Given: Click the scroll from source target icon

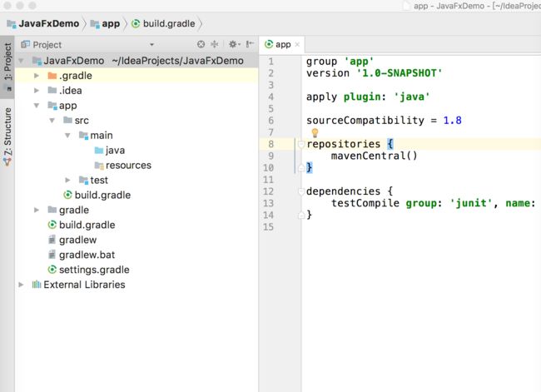Looking at the screenshot, I should [201, 44].
